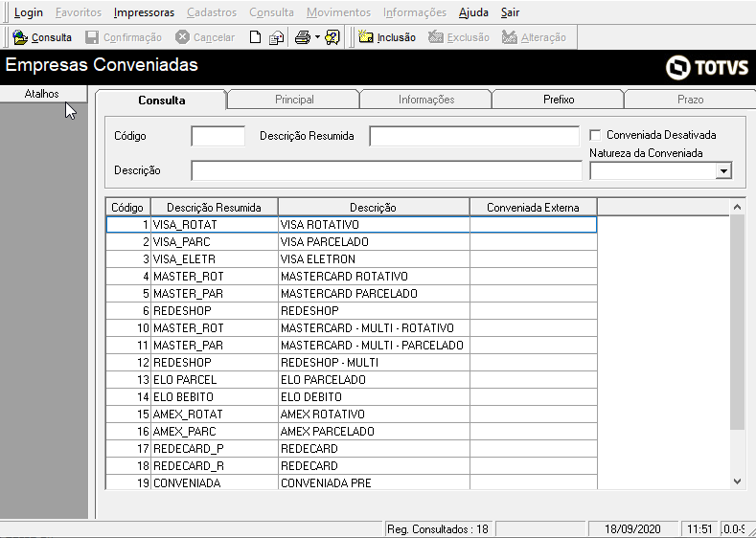Click the Conveniada Externa column header
Viewport: 756px width, 538px height.
pyautogui.click(x=533, y=208)
